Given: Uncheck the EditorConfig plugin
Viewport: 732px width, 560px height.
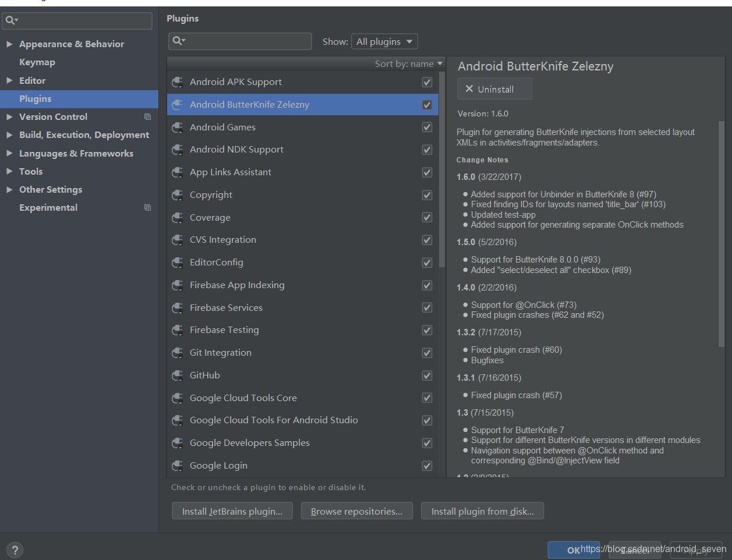Looking at the screenshot, I should pos(427,263).
